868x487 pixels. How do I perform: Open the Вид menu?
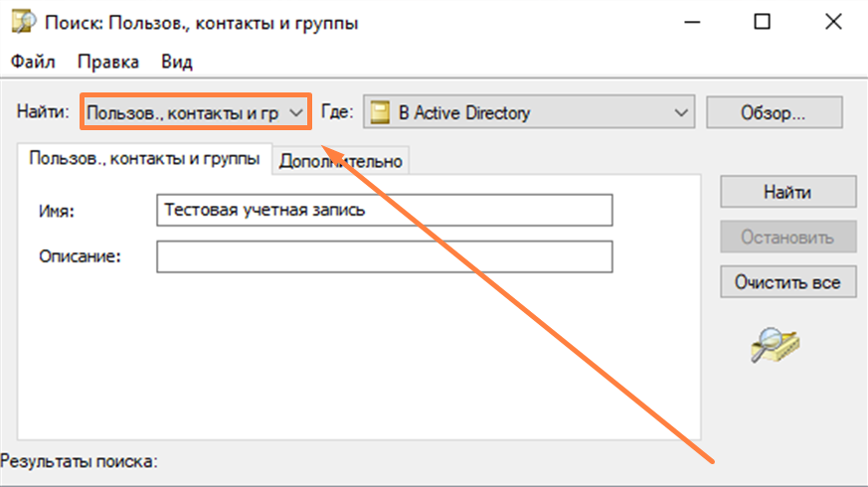pos(177,62)
